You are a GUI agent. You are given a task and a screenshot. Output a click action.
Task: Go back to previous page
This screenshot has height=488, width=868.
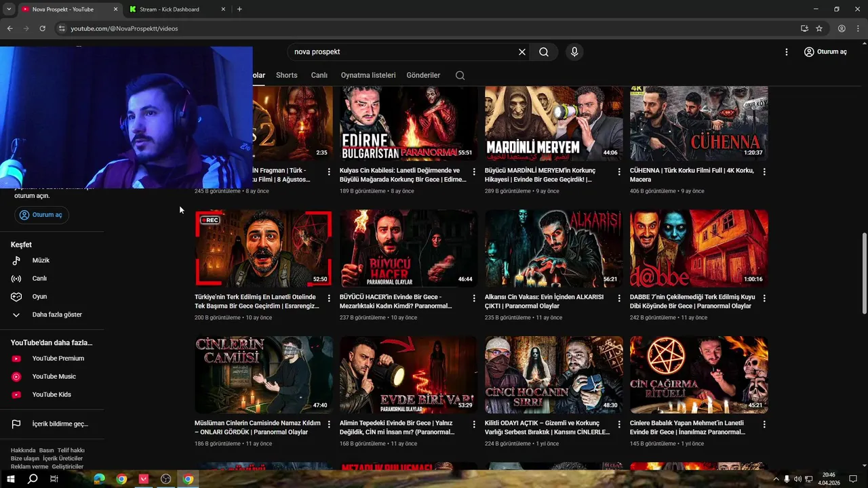coord(9,28)
